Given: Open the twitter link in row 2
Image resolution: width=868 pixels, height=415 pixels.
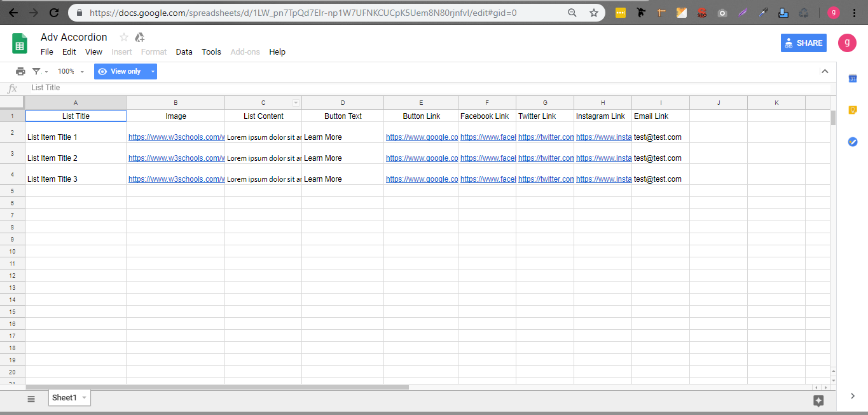Looking at the screenshot, I should point(546,137).
